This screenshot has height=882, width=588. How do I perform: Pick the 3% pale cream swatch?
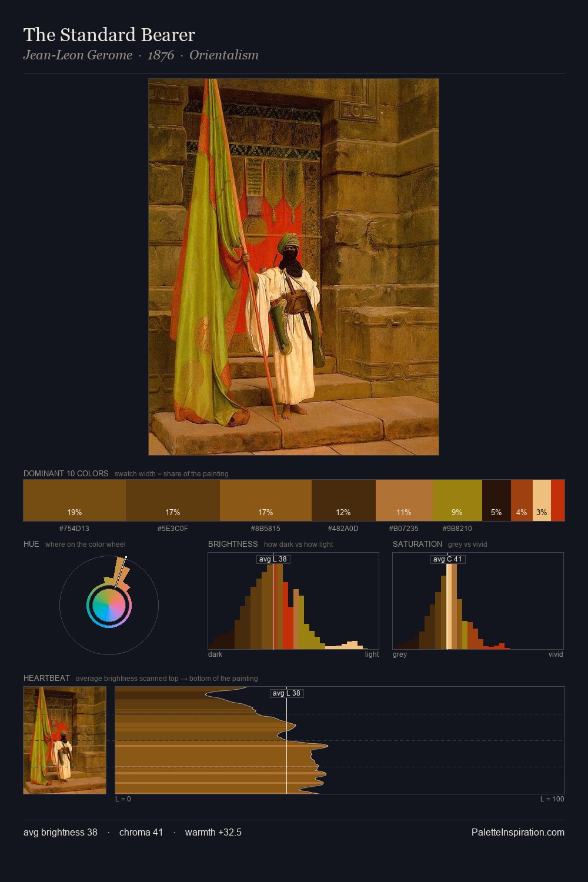coord(542,500)
